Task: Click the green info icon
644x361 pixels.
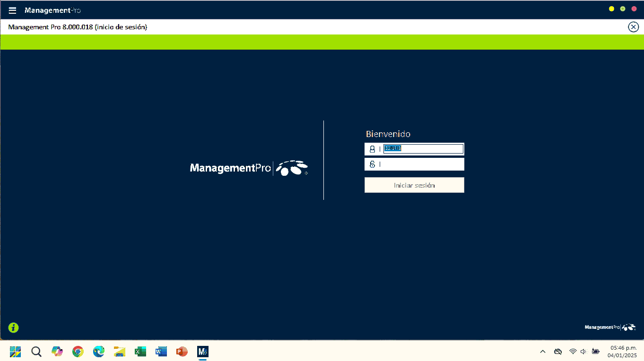Action: pyautogui.click(x=13, y=327)
